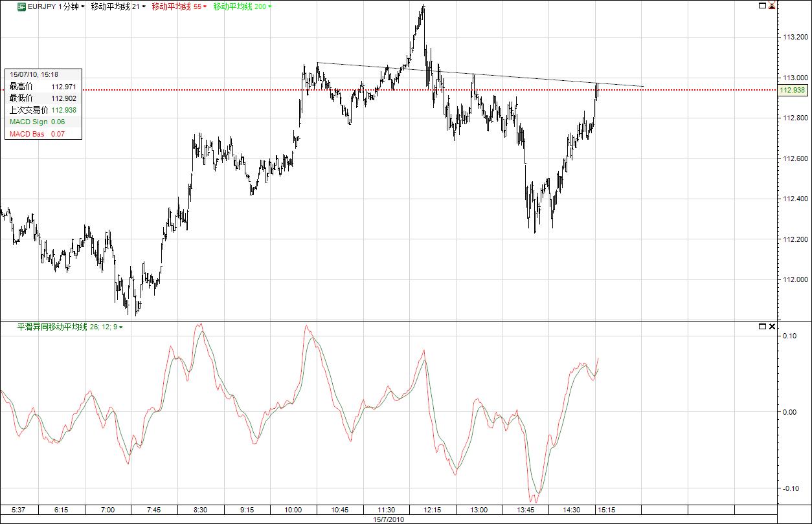The width and height of the screenshot is (812, 524).
Task: Select the red dotted current price line
Action: 389,90
